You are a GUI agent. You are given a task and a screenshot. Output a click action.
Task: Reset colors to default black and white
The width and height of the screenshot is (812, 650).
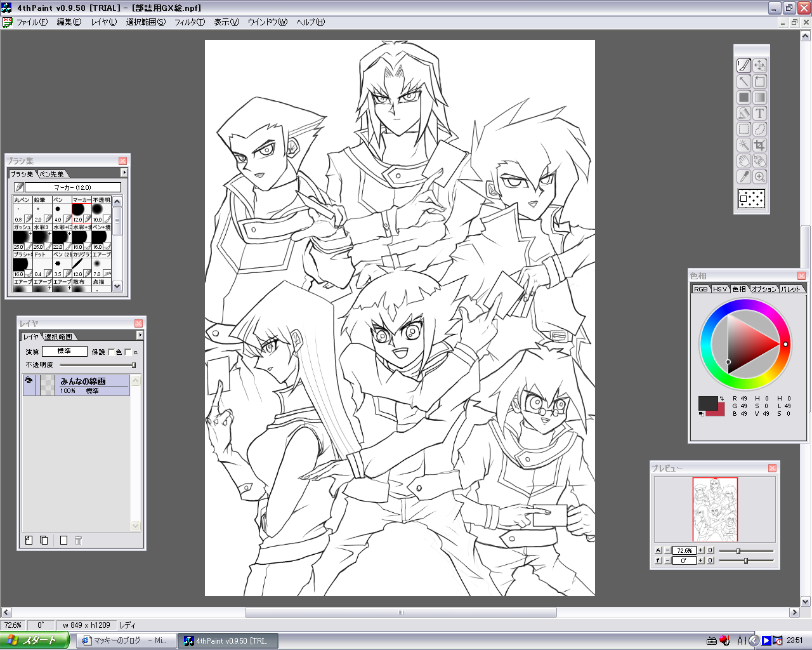702,414
